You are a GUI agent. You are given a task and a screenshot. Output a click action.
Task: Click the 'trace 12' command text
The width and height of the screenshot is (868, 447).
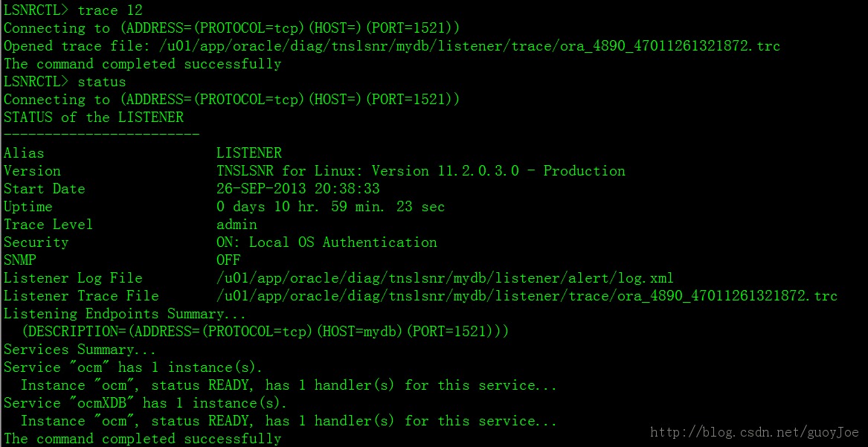(x=110, y=10)
